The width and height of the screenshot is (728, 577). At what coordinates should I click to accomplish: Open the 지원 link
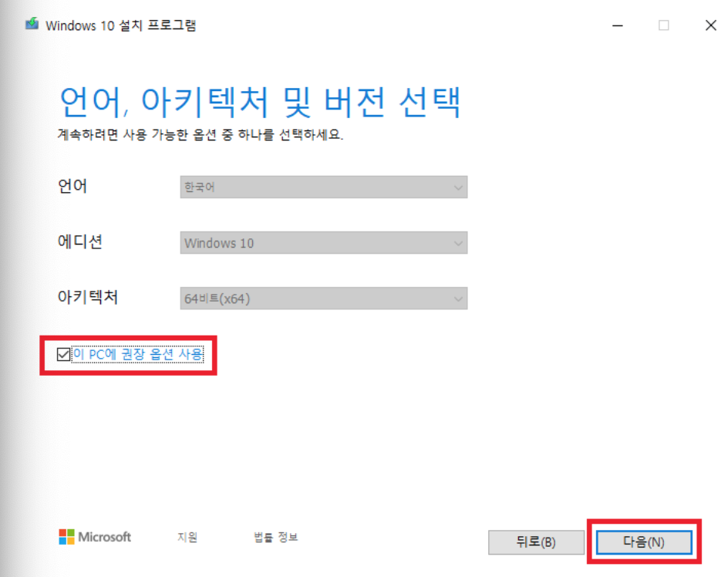pos(187,537)
